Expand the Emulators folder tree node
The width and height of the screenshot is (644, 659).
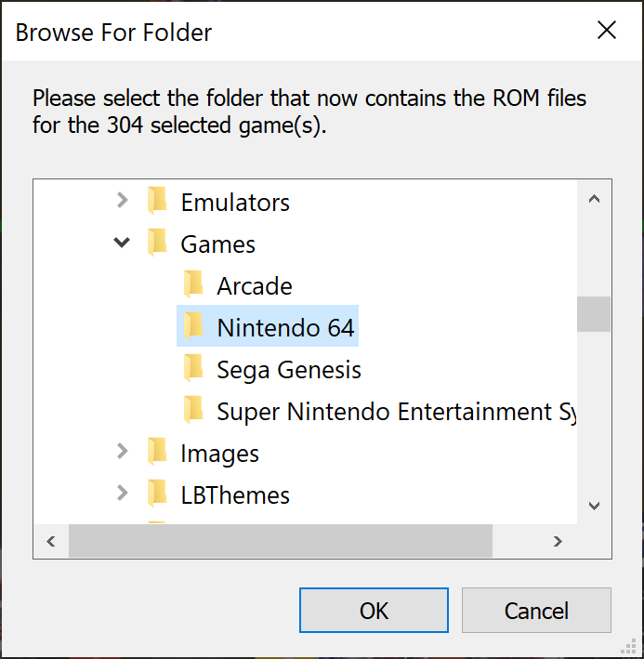pos(123,201)
